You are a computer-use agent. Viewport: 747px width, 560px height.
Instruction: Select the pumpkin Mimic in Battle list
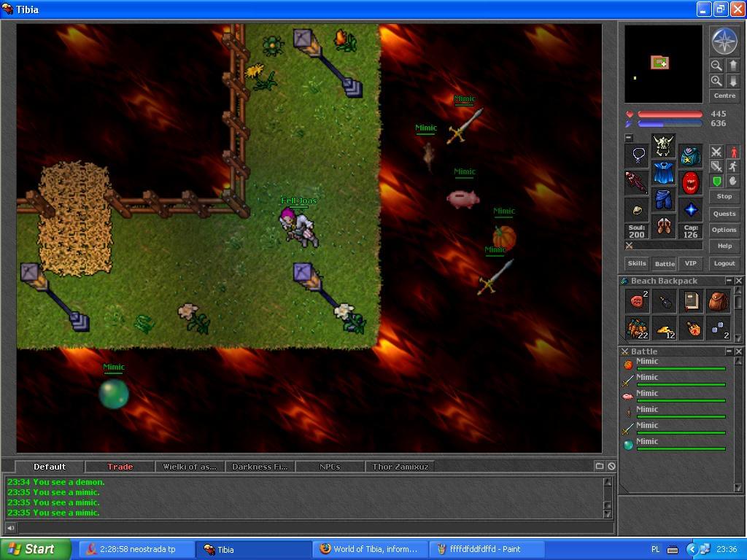pos(673,365)
